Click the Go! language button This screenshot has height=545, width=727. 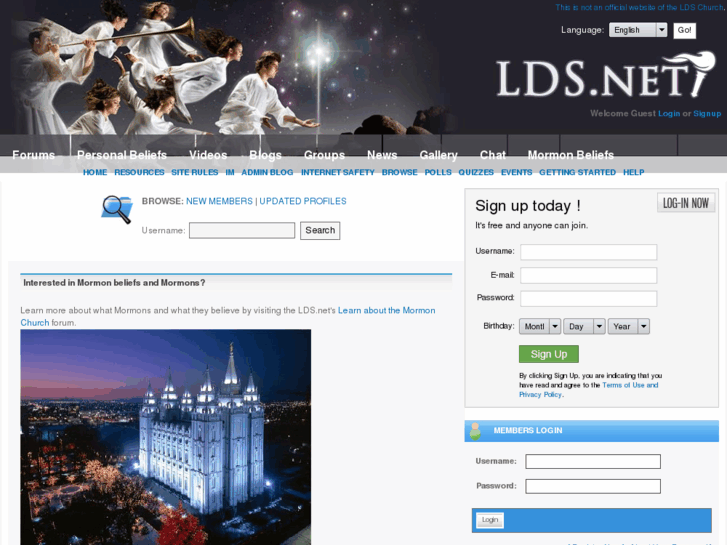point(684,31)
